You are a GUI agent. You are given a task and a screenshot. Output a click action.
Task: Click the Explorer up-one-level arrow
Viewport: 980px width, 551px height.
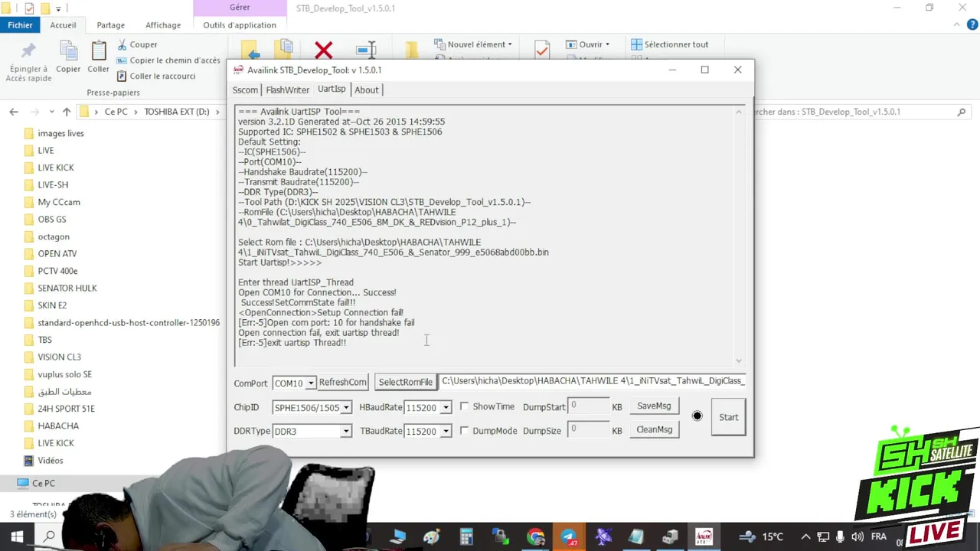tap(67, 112)
